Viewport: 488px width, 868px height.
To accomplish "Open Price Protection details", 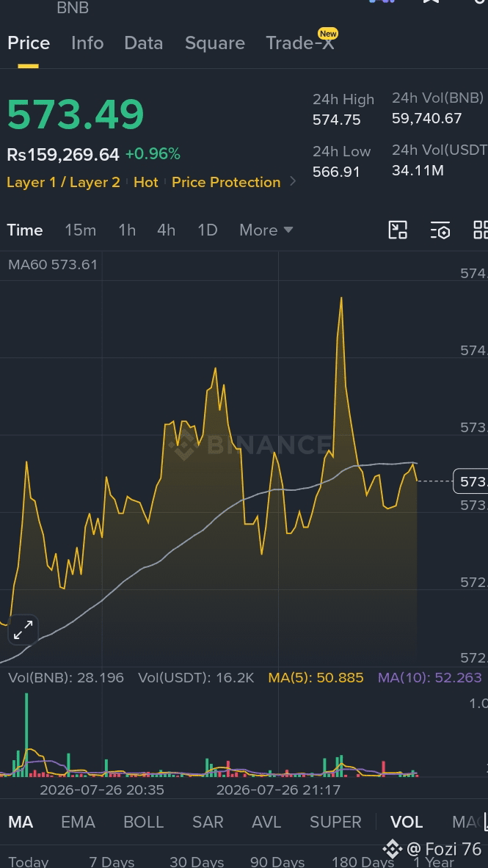I will coord(226,182).
